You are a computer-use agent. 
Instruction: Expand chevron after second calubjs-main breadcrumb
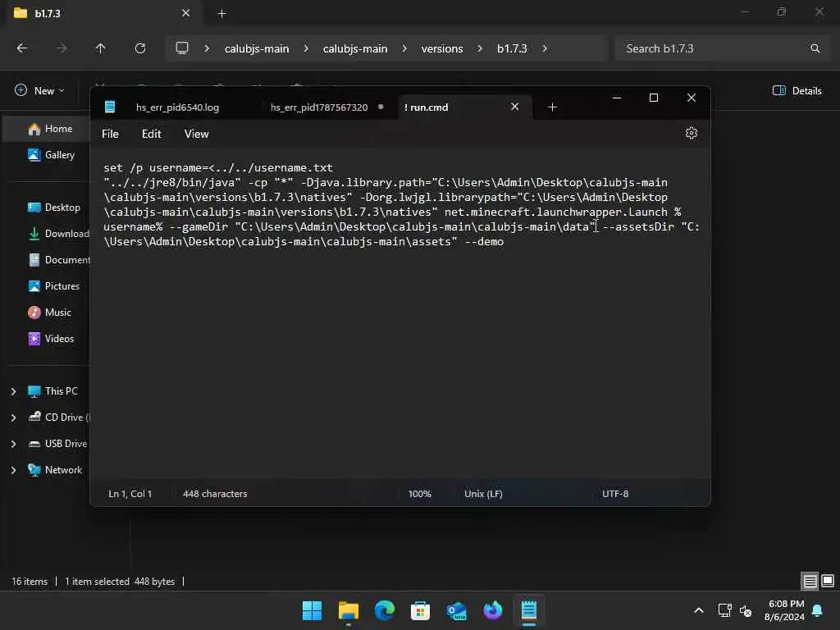click(x=404, y=48)
